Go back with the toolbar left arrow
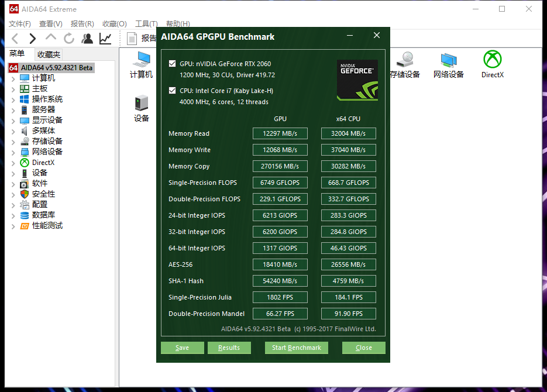Screen dimensions: 547x392 click(15, 39)
